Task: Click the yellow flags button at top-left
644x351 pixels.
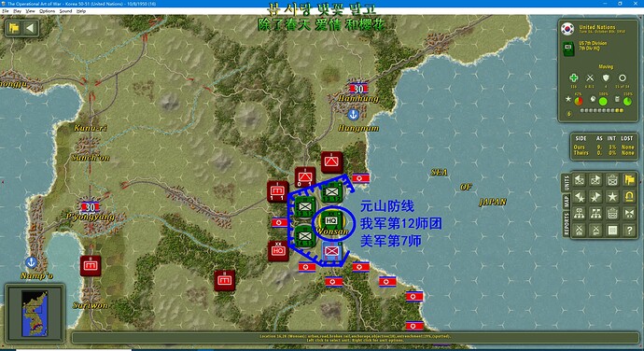Action: click(x=14, y=28)
